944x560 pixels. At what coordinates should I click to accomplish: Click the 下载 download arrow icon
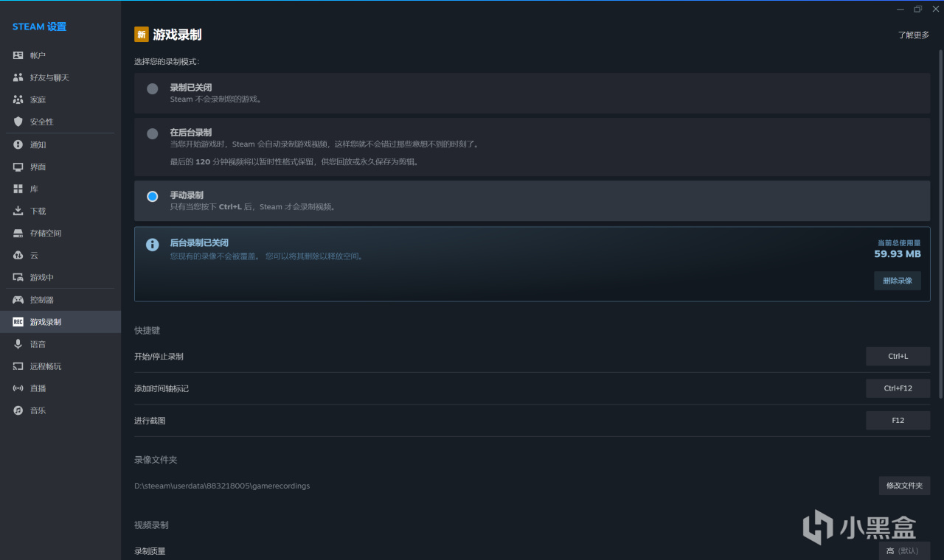coord(18,211)
